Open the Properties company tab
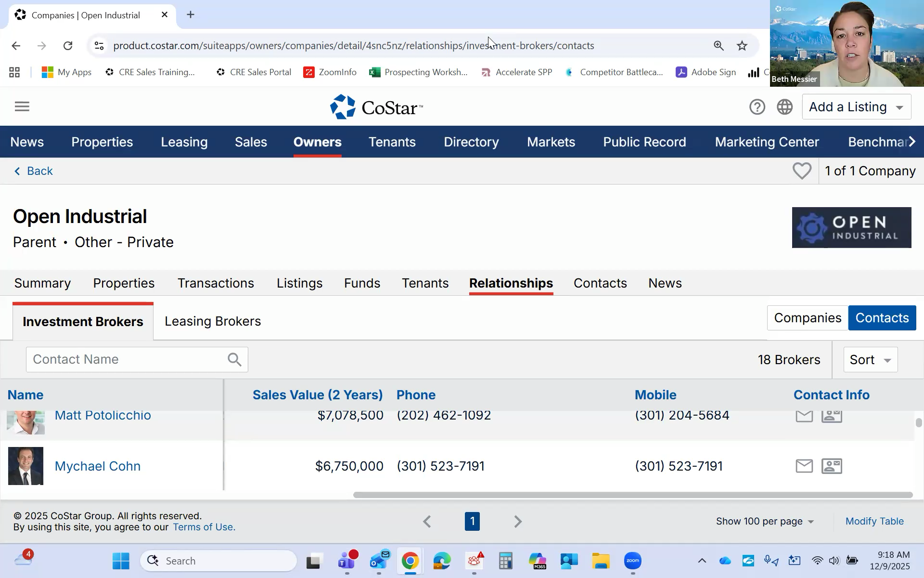924x578 pixels. [124, 283]
